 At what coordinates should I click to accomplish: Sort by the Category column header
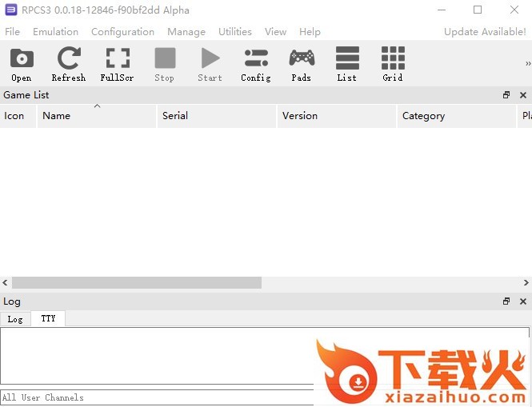coord(457,116)
